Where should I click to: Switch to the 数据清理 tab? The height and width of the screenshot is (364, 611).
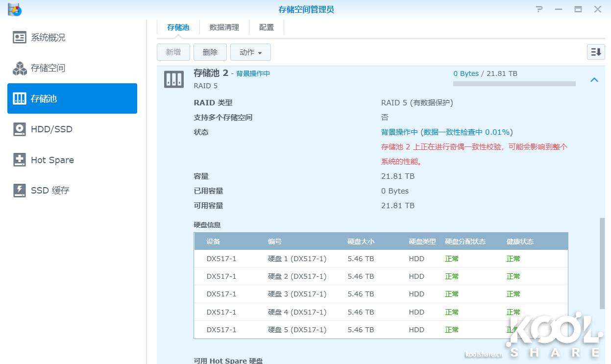224,27
